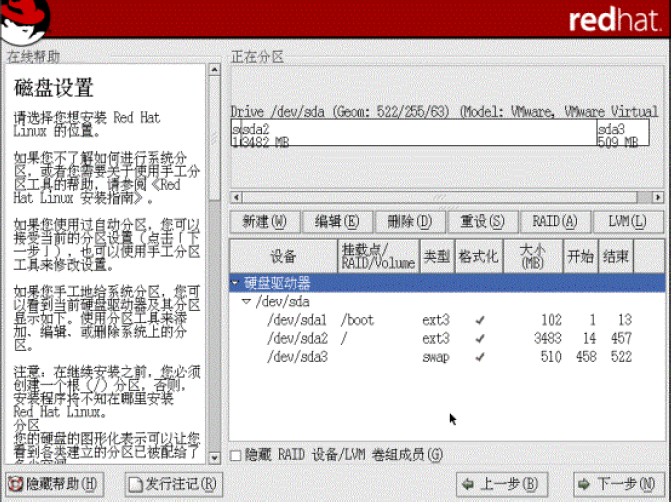Image resolution: width=672 pixels, height=504 pixels.
Task: Click format checkmark for /dev/sda1
Action: pos(480,320)
